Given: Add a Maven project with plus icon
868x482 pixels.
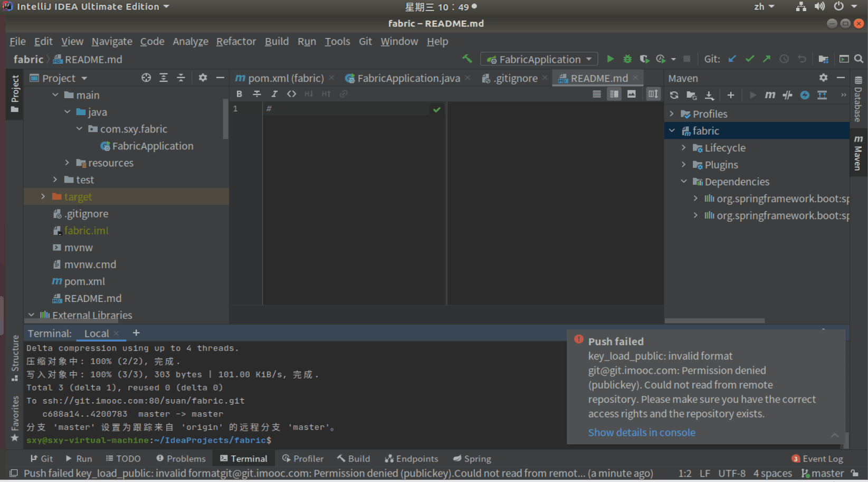Looking at the screenshot, I should click(x=731, y=95).
